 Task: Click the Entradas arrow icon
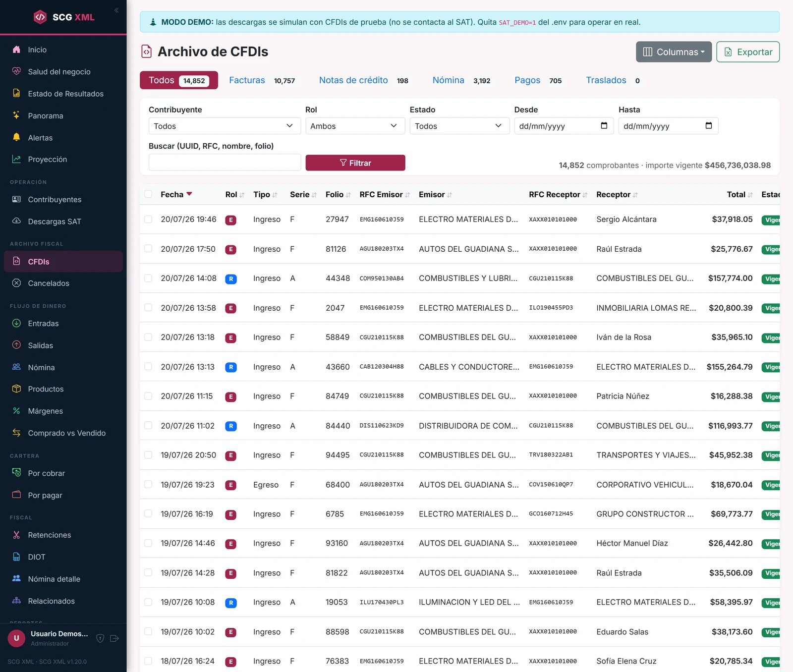pyautogui.click(x=16, y=323)
